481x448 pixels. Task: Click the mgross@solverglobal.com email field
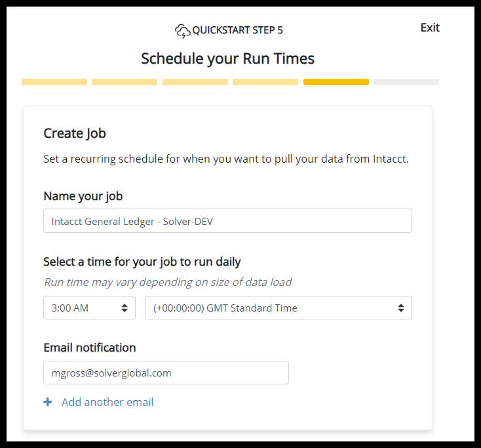[x=166, y=373]
